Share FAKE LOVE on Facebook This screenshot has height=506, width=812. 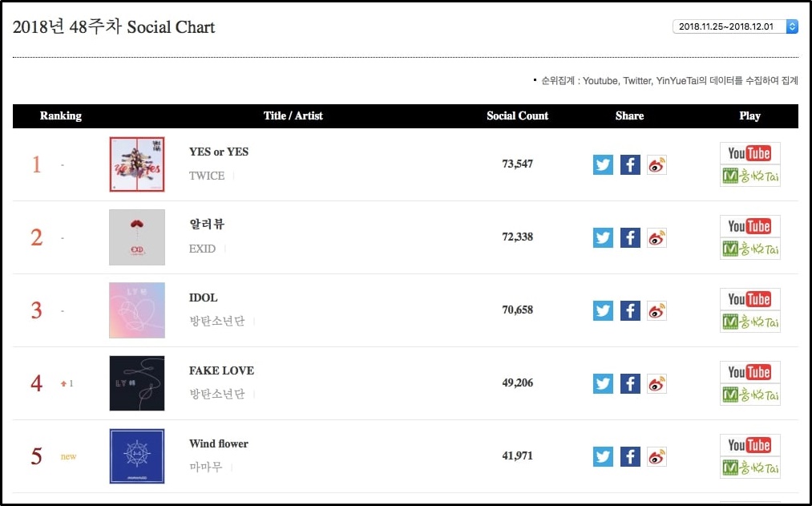630,383
